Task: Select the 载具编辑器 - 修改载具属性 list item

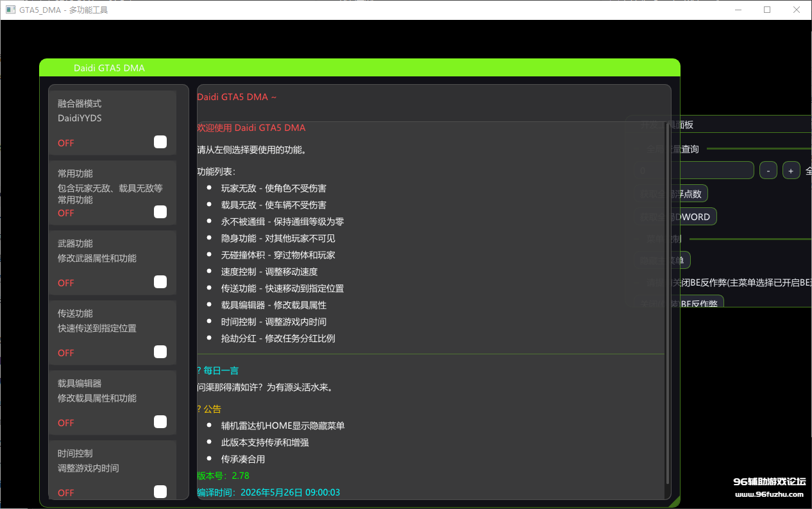Action: click(274, 305)
